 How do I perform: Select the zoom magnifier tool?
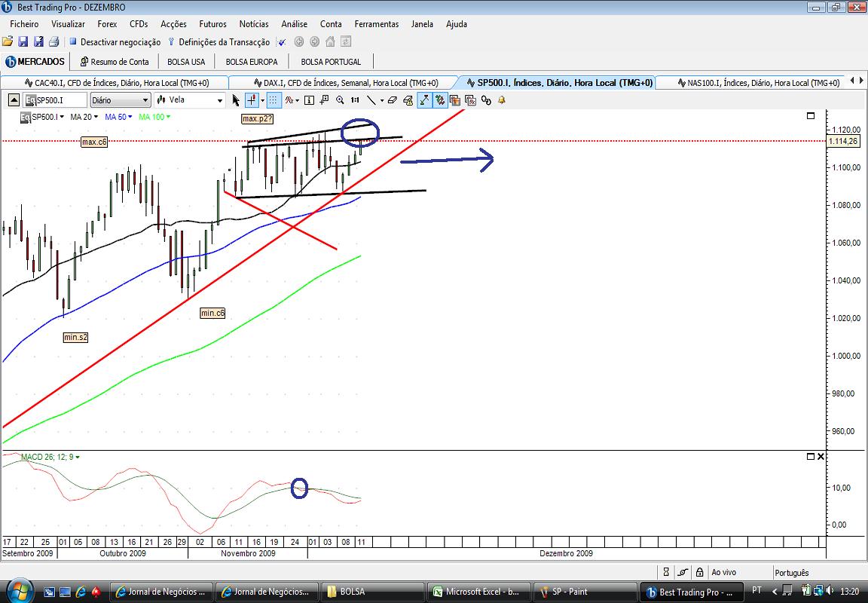339,100
